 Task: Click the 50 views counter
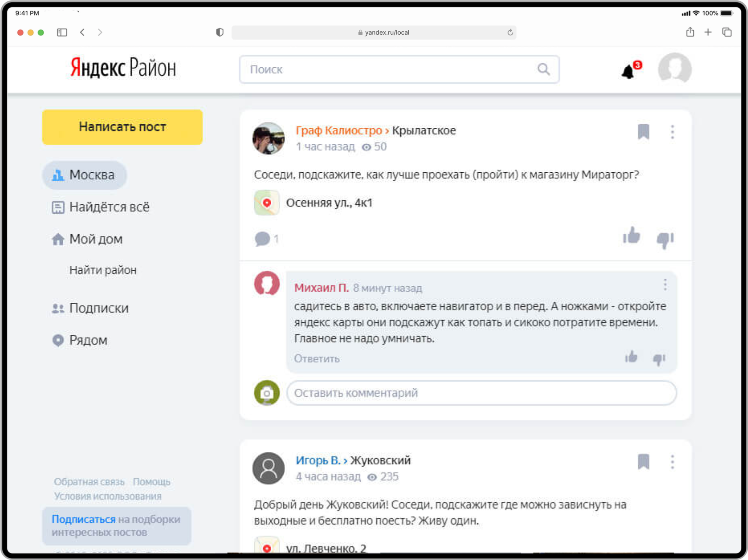pos(374,146)
